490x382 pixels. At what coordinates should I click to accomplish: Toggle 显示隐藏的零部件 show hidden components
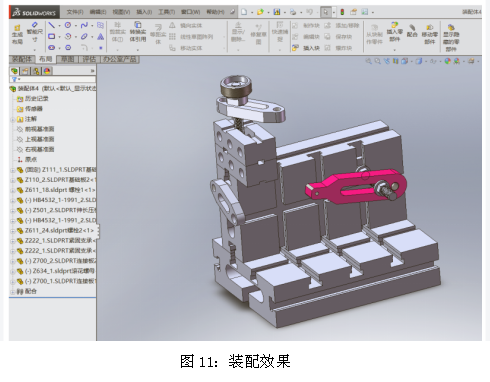click(451, 37)
